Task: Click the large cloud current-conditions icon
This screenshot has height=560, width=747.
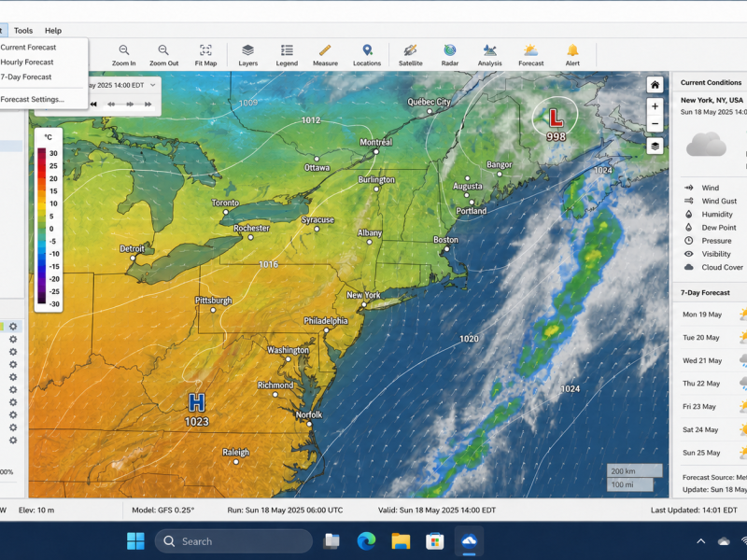Action: 706,145
